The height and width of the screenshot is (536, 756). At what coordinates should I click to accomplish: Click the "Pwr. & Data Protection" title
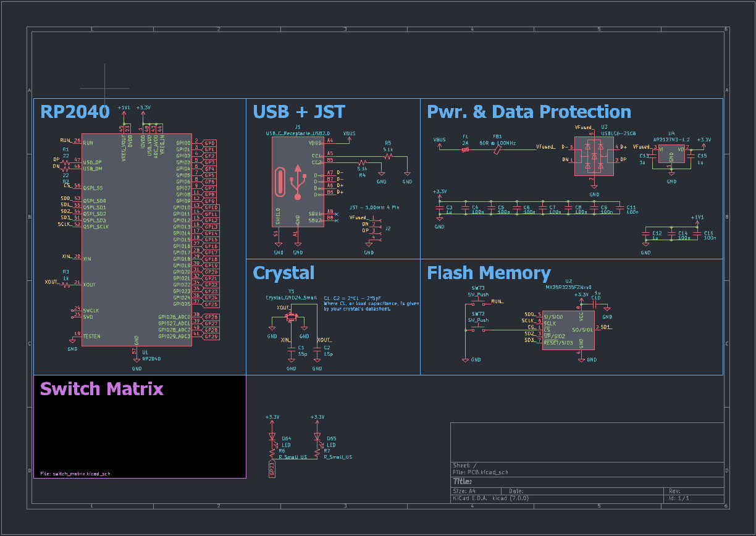pos(529,112)
